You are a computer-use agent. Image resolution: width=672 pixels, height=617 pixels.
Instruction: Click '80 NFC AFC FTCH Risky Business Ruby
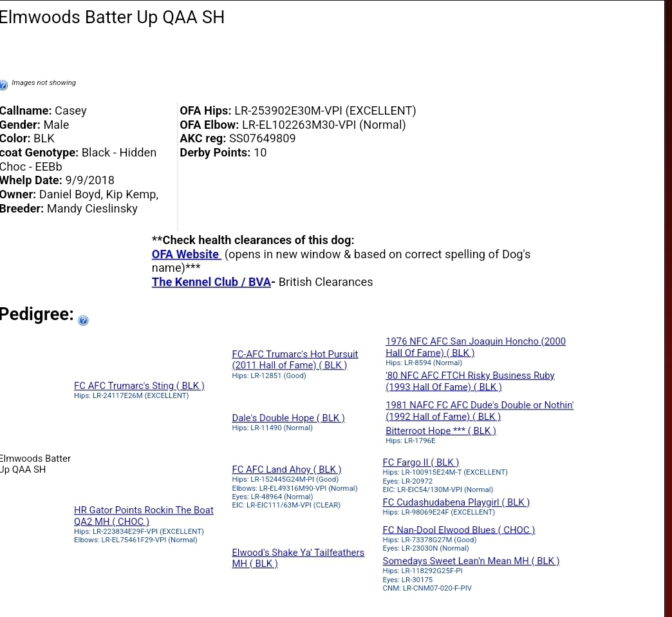[x=470, y=375]
